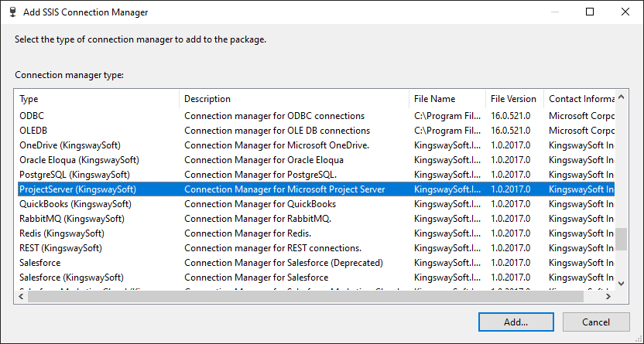This screenshot has width=644, height=344.
Task: Click 'Connection Manager for Oracle Eloqua' description
Action: (x=264, y=160)
